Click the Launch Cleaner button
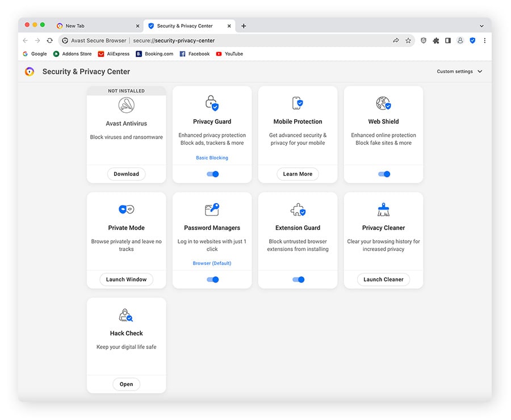 click(x=383, y=280)
